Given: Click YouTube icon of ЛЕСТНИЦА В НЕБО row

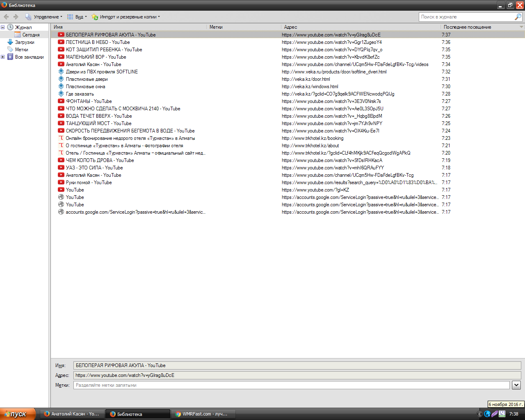Looking at the screenshot, I should coord(61,42).
